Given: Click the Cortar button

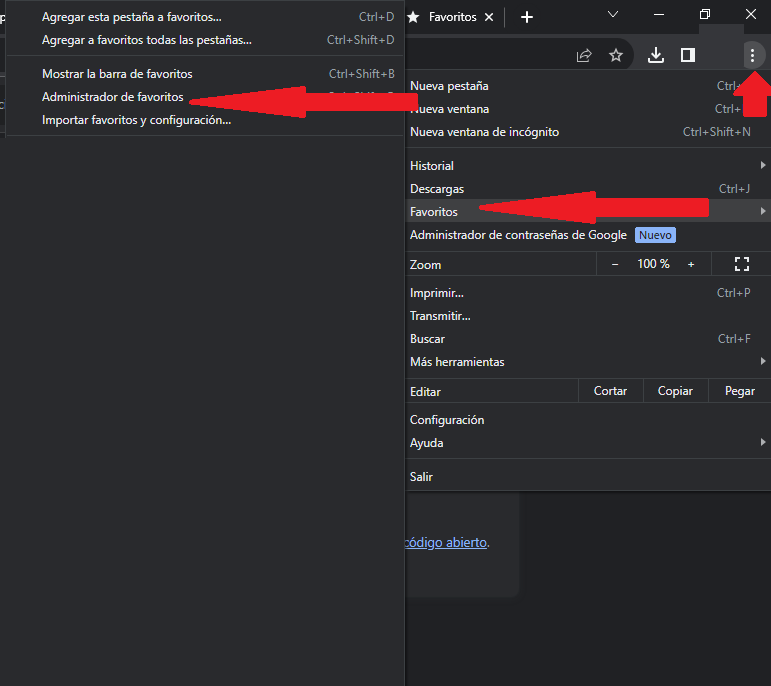Looking at the screenshot, I should [610, 391].
